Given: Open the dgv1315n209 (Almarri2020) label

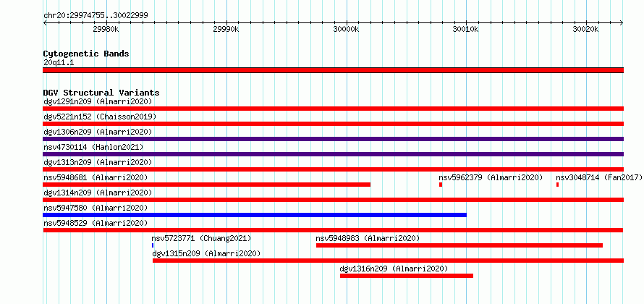Looking at the screenshot, I should tap(206, 253).
